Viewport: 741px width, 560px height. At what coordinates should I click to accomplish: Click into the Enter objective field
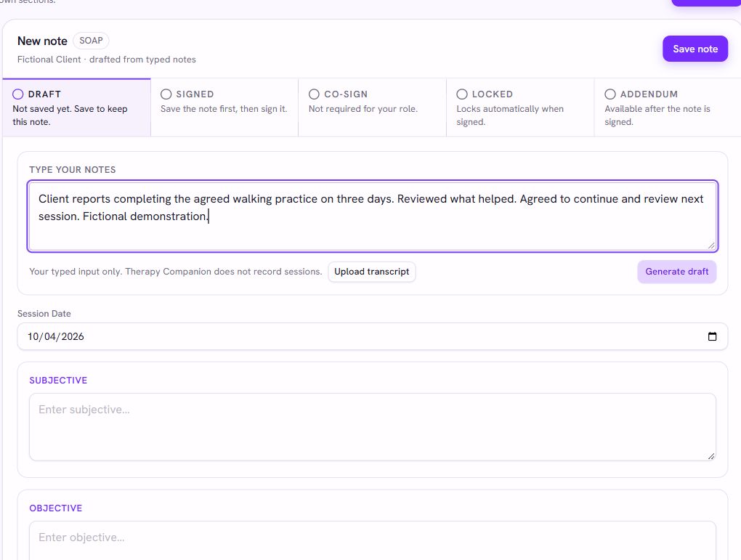(373, 540)
